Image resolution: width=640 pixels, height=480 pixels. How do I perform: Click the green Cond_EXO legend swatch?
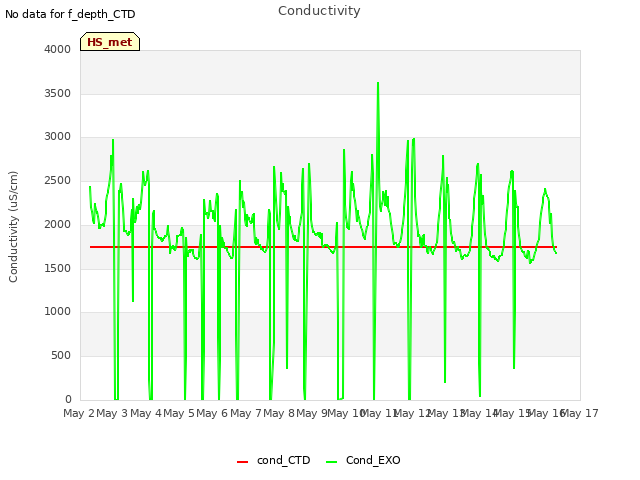pyautogui.click(x=332, y=462)
